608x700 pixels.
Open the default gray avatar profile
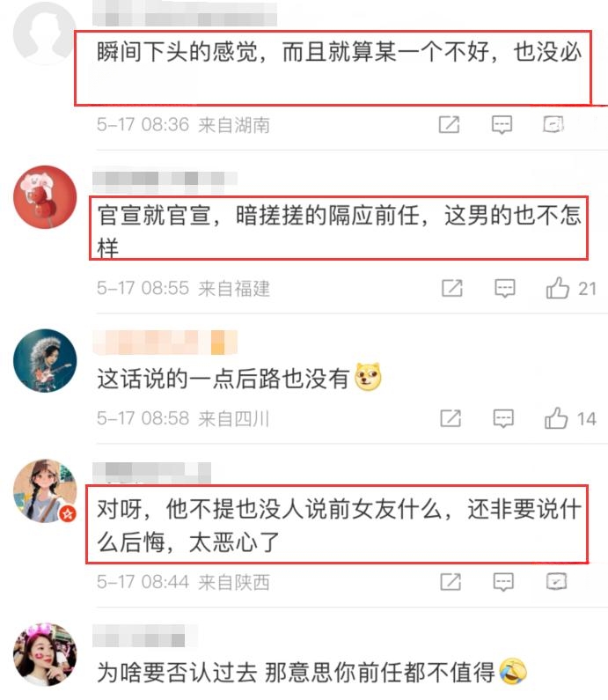[x=45, y=33]
